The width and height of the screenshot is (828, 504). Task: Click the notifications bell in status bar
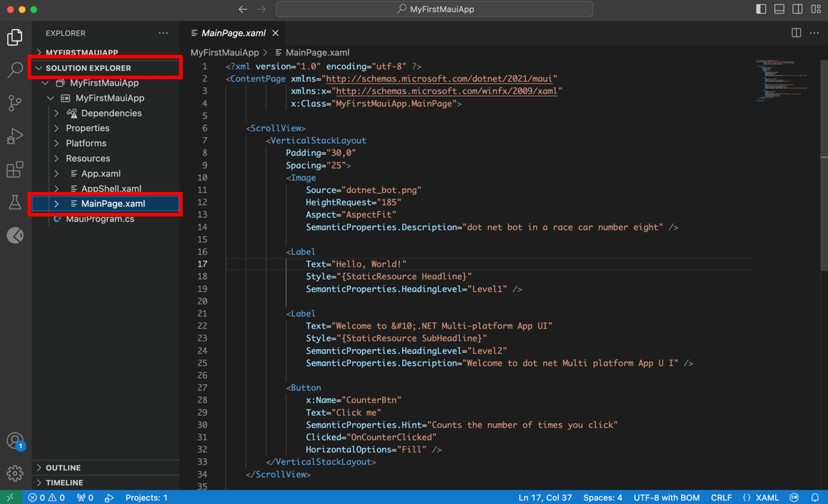[x=815, y=497]
